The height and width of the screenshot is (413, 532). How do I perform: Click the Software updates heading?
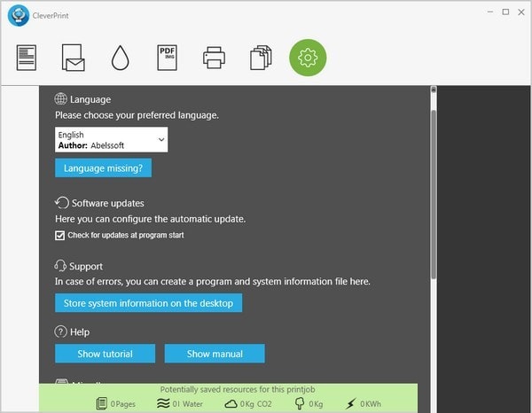click(108, 203)
